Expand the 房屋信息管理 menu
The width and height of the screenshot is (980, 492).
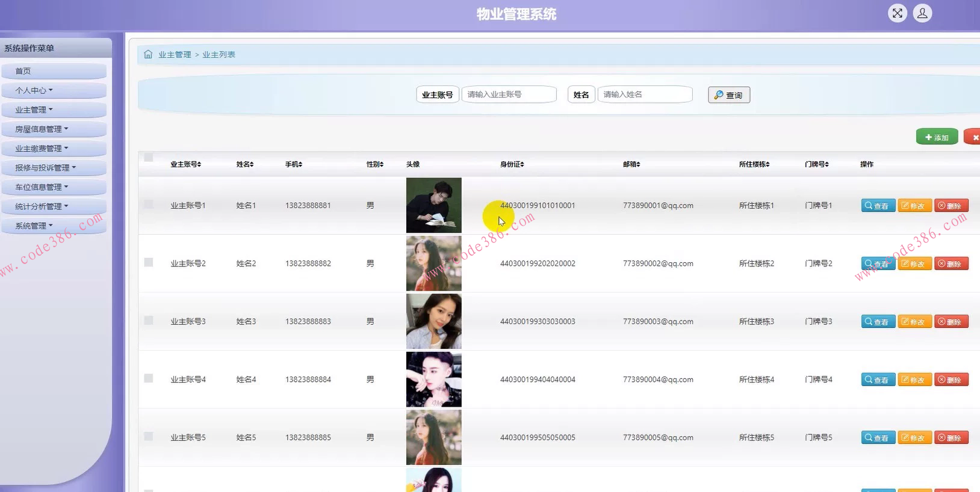tap(54, 129)
